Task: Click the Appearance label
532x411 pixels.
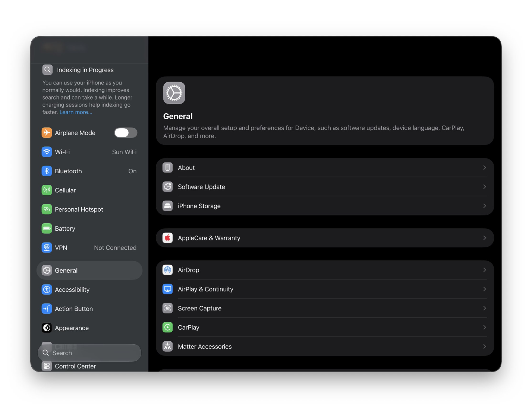Action: (x=72, y=328)
